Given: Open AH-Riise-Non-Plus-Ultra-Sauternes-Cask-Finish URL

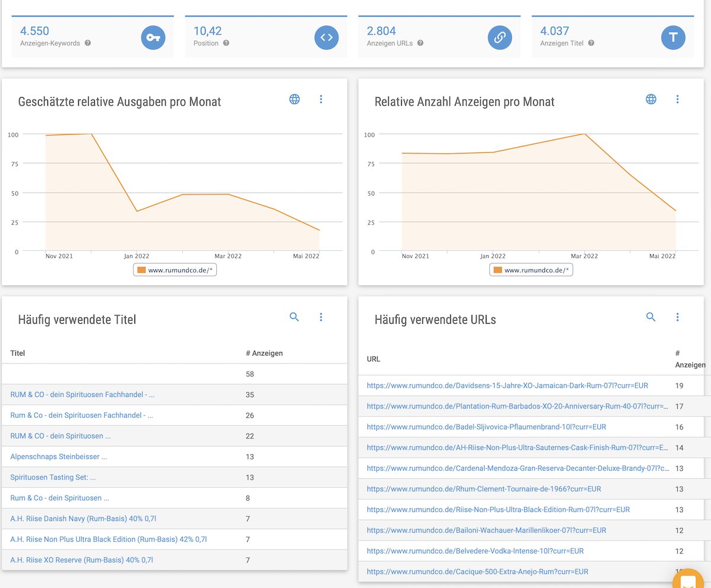Looking at the screenshot, I should click(x=517, y=448).
